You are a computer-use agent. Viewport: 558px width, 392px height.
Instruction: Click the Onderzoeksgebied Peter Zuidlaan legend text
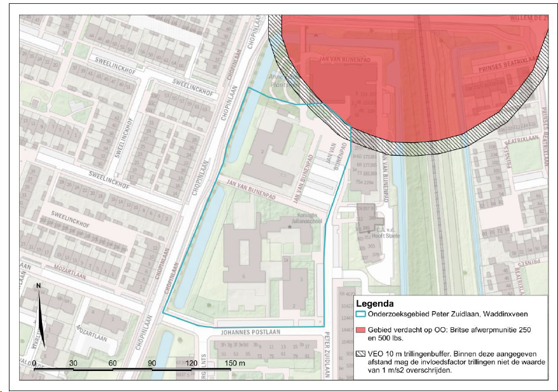point(447,314)
